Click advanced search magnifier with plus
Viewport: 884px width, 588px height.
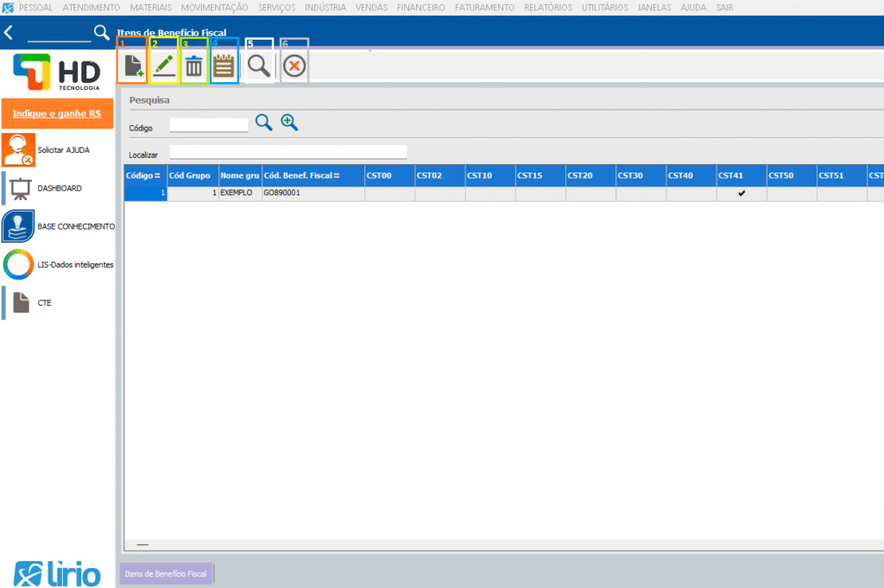click(289, 123)
